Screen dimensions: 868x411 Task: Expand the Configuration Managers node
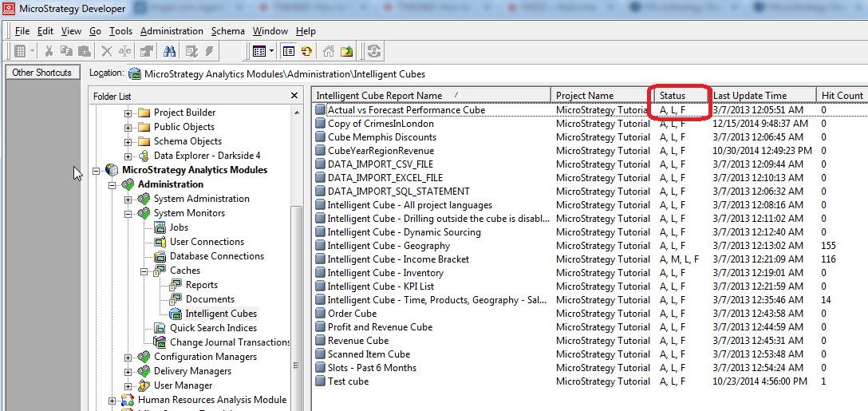coord(128,357)
